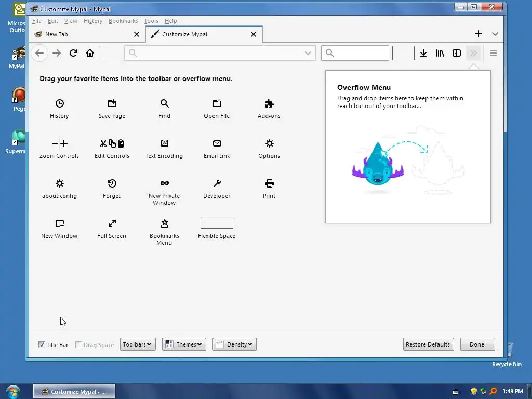Image resolution: width=532 pixels, height=399 pixels.
Task: Open the Tools menu
Action: tap(151, 21)
